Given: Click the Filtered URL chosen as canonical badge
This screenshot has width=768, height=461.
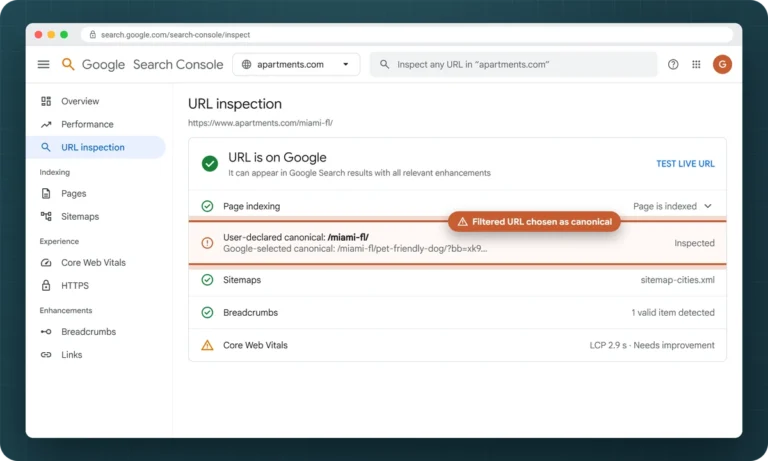Looking at the screenshot, I should [534, 222].
